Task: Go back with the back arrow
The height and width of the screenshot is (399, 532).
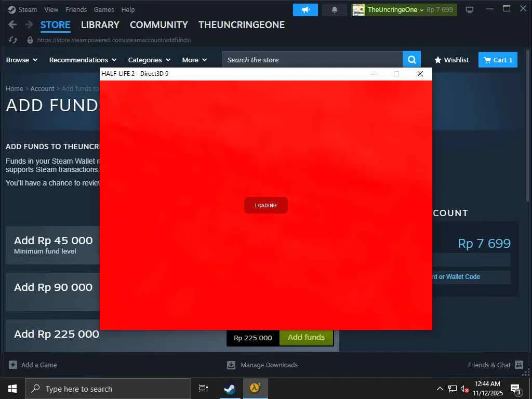Action: (x=12, y=24)
